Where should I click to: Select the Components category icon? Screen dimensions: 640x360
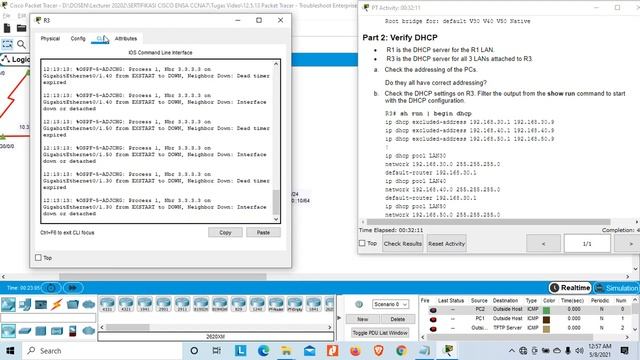click(x=41, y=304)
